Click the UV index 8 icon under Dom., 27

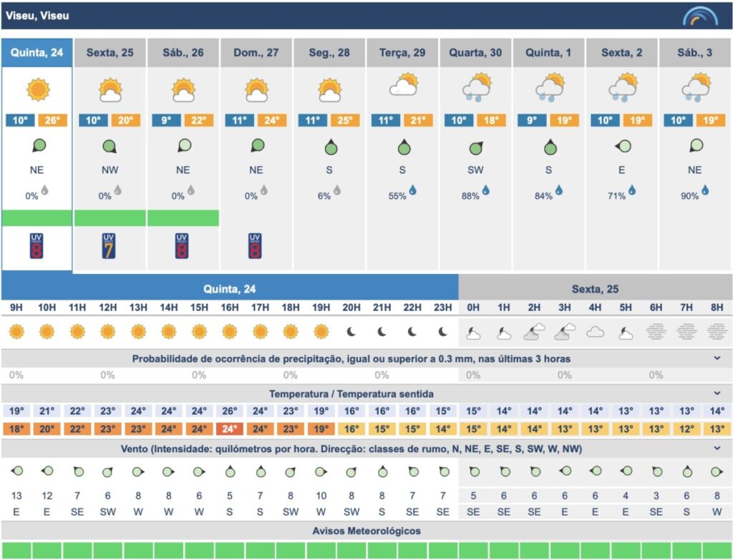pos(255,245)
